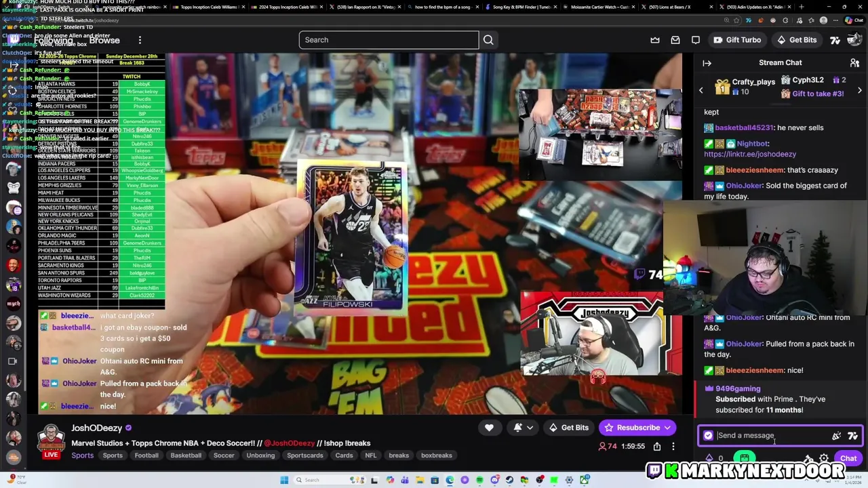Show previous gift leaderboard entry arrow
868x488 pixels.
(701, 90)
